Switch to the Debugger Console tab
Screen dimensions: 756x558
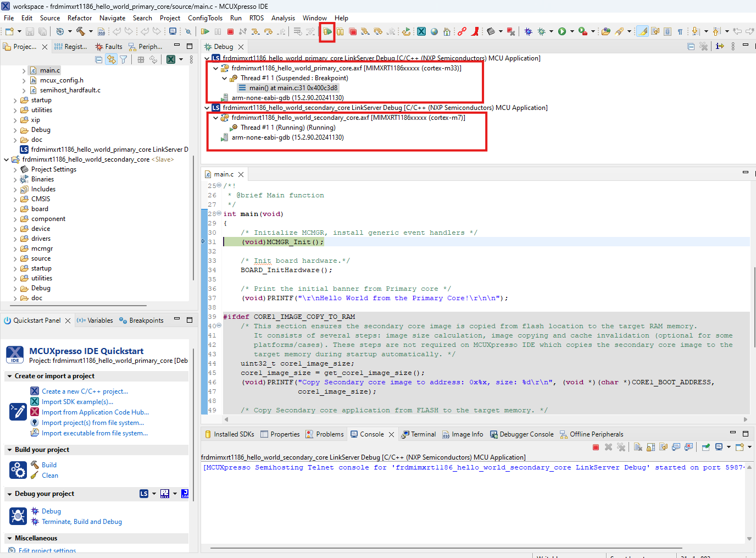pyautogui.click(x=526, y=434)
